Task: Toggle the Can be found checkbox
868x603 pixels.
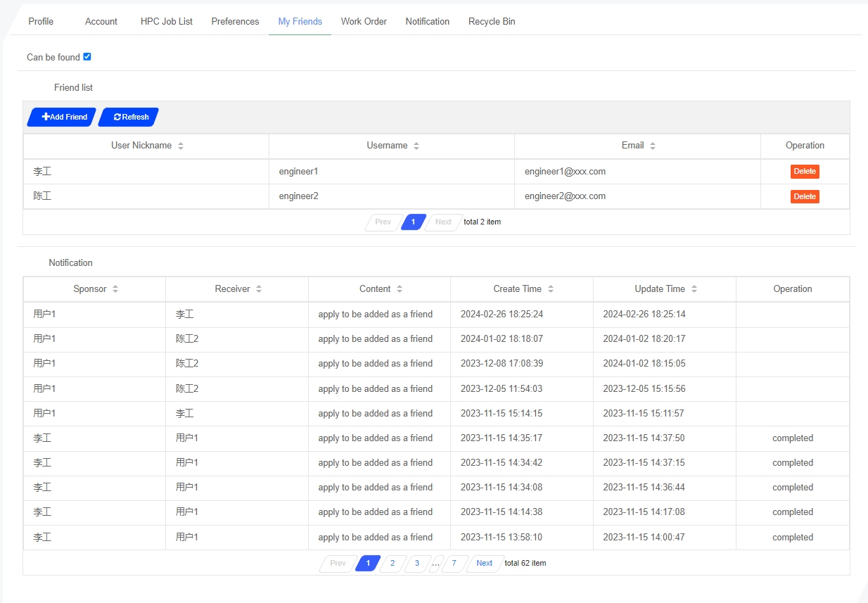Action: pos(87,57)
